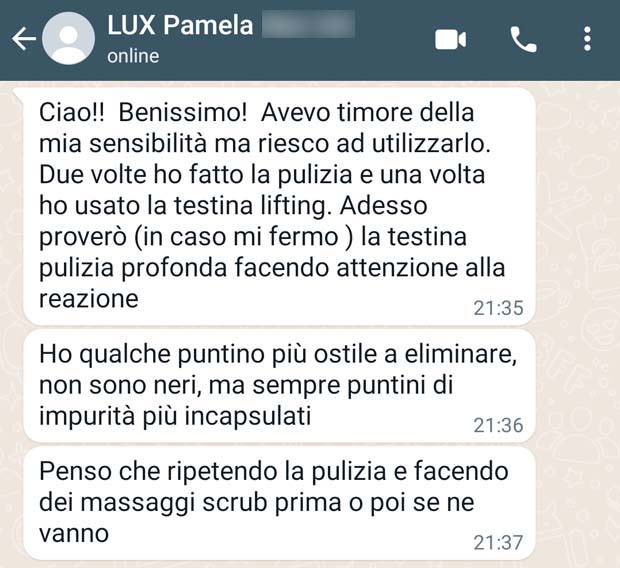The width and height of the screenshot is (620, 568).
Task: Select the message about puntino più ostile
Action: pos(279,385)
